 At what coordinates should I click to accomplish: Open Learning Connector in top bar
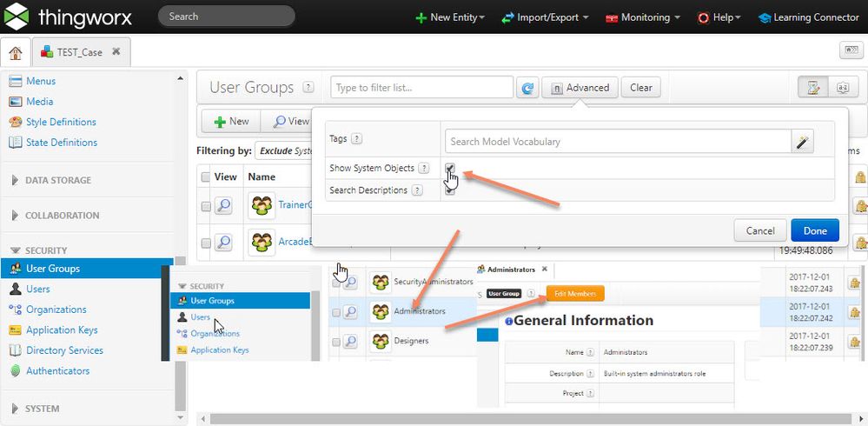808,17
